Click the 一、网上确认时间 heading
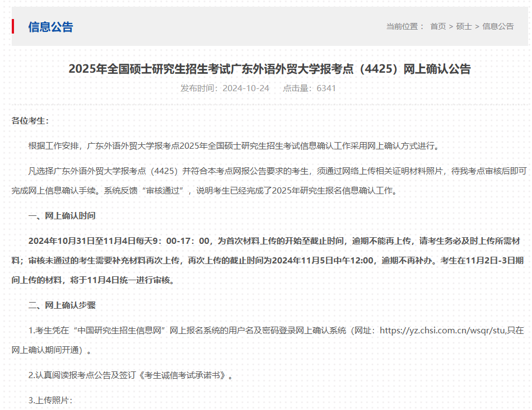 (62, 215)
